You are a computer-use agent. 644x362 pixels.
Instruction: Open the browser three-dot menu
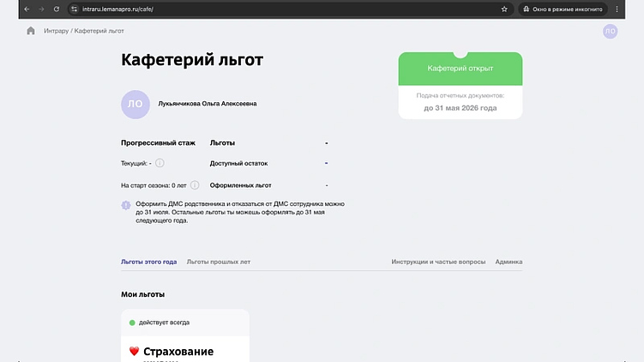coord(617,9)
